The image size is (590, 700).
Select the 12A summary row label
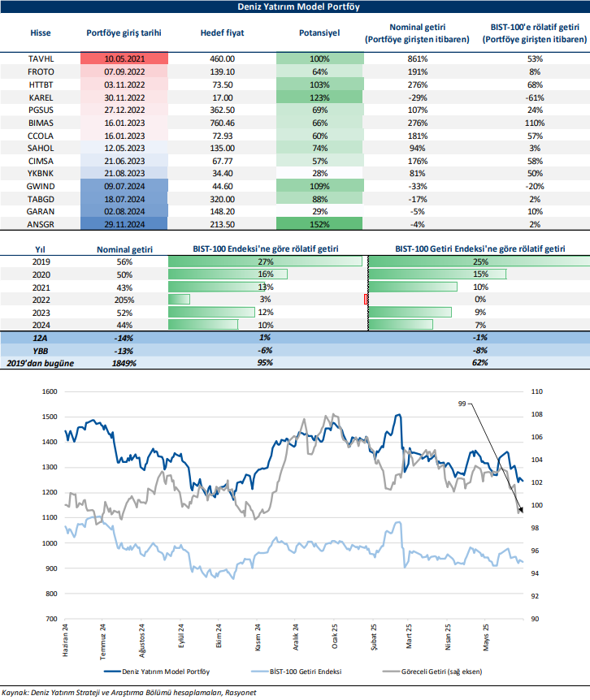pos(40,338)
